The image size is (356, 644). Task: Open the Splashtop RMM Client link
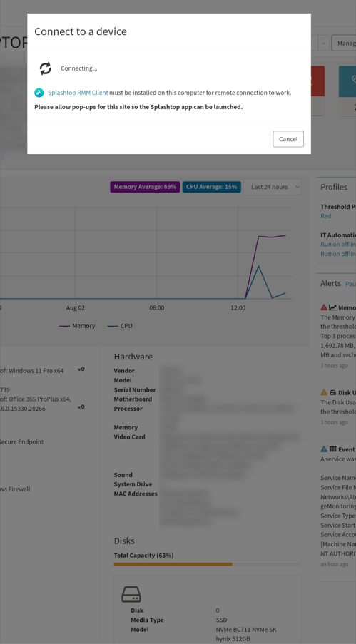pyautogui.click(x=78, y=93)
